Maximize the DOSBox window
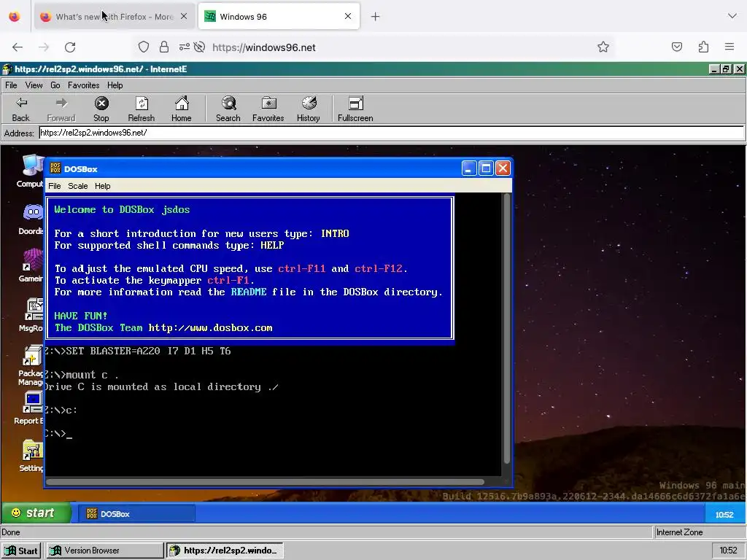Image resolution: width=747 pixels, height=560 pixels. coord(486,168)
